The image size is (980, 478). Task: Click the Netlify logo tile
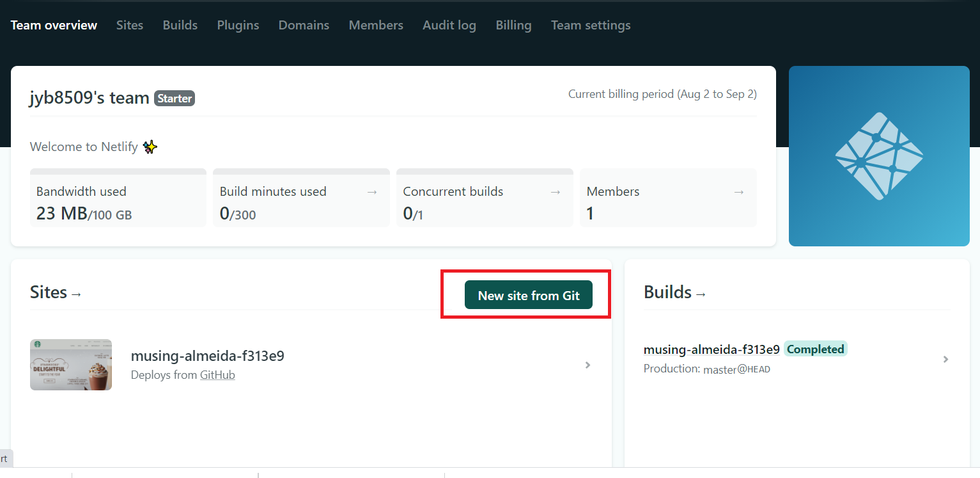pyautogui.click(x=879, y=156)
